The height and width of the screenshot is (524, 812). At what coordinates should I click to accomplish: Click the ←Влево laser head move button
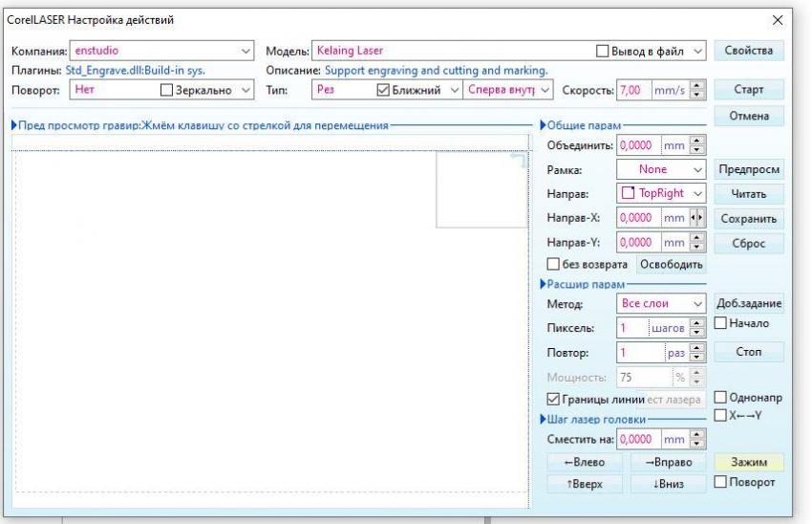[x=584, y=462]
